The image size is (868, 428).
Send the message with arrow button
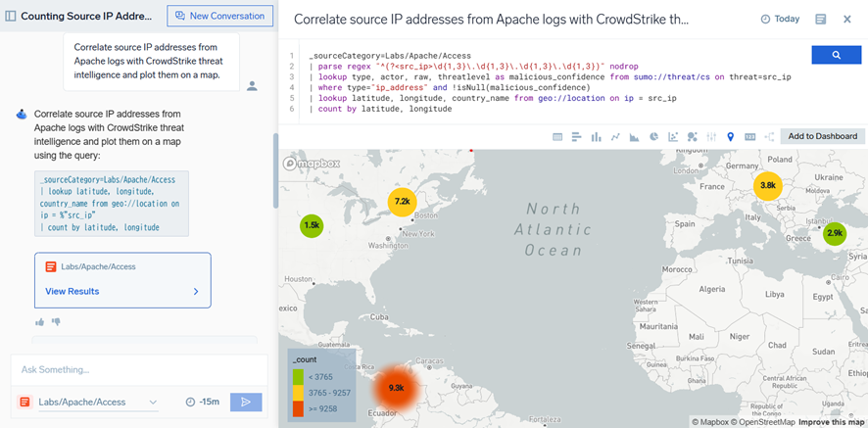pyautogui.click(x=245, y=402)
